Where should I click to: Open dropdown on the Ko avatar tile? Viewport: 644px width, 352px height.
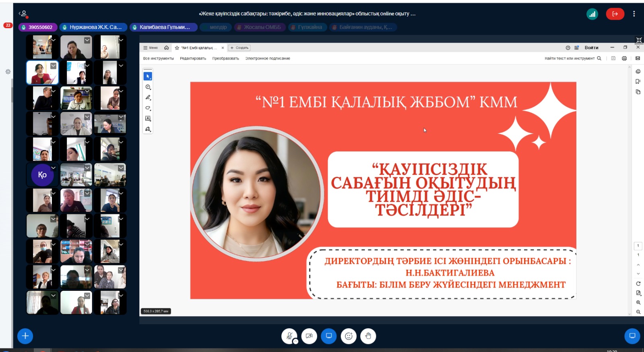pos(53,168)
